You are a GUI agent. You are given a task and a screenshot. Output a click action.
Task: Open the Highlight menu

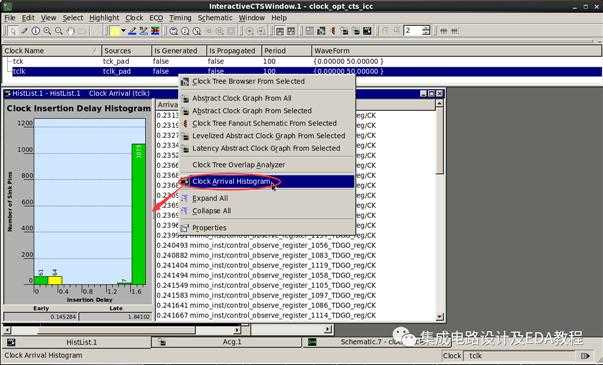click(104, 18)
